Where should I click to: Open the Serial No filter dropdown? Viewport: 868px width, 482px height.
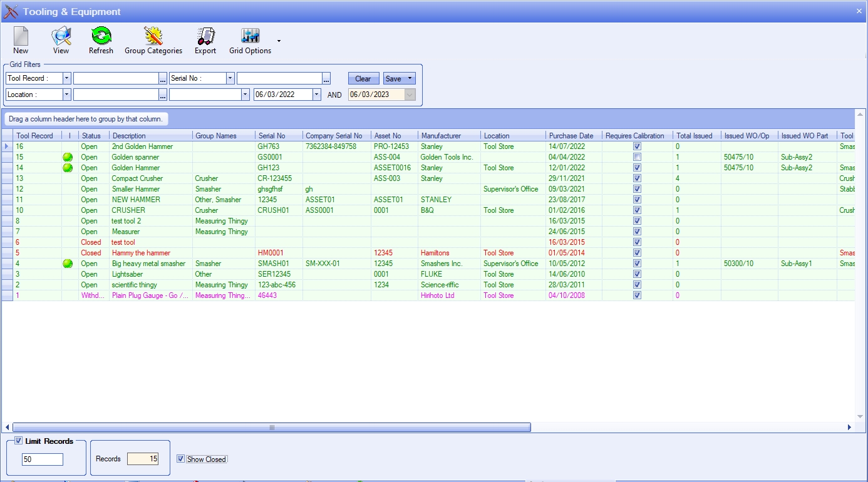tap(230, 78)
